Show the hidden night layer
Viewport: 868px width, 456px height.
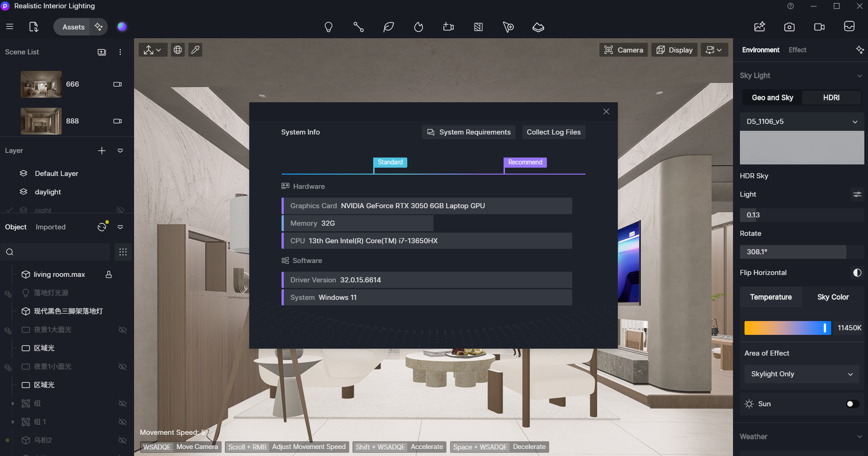pyautogui.click(x=121, y=210)
